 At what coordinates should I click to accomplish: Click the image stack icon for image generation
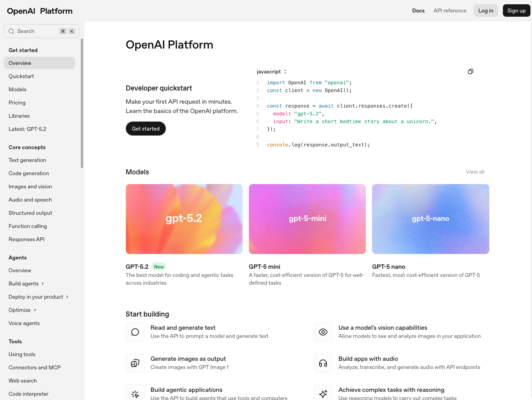135,363
